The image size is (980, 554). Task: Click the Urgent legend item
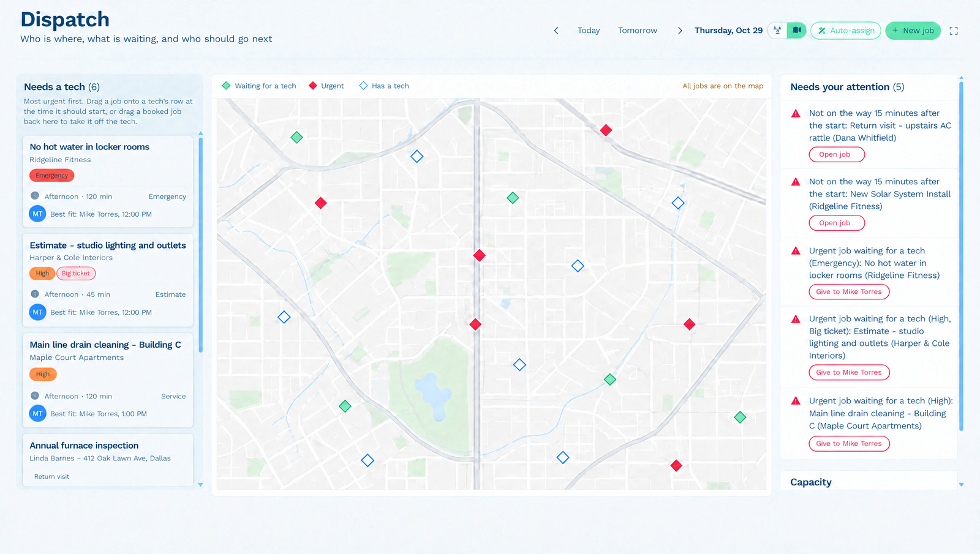[x=326, y=86]
